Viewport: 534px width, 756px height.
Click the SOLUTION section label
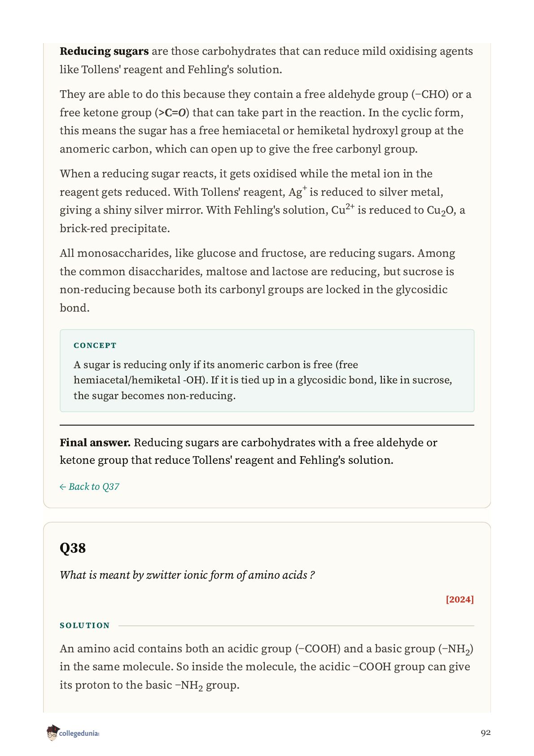[85, 625]
